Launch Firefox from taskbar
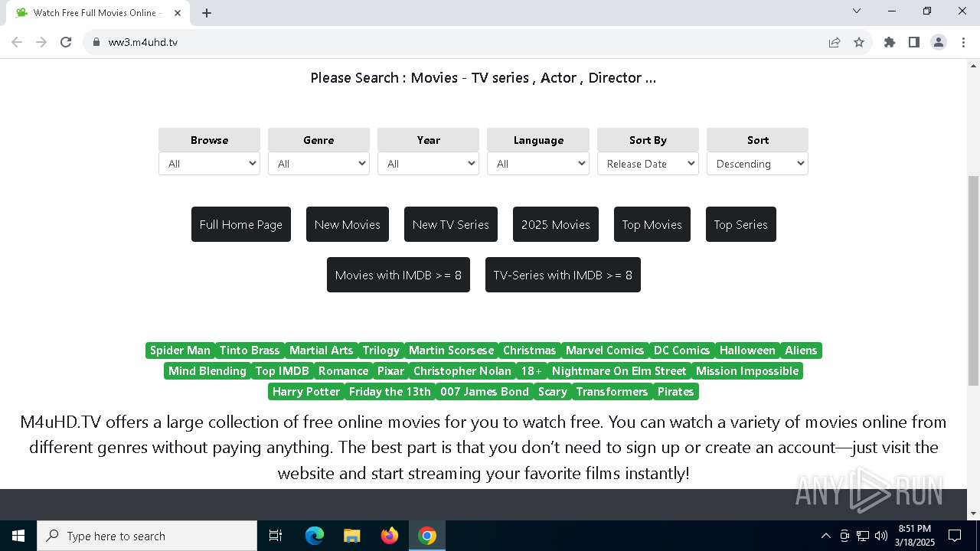 [x=390, y=536]
